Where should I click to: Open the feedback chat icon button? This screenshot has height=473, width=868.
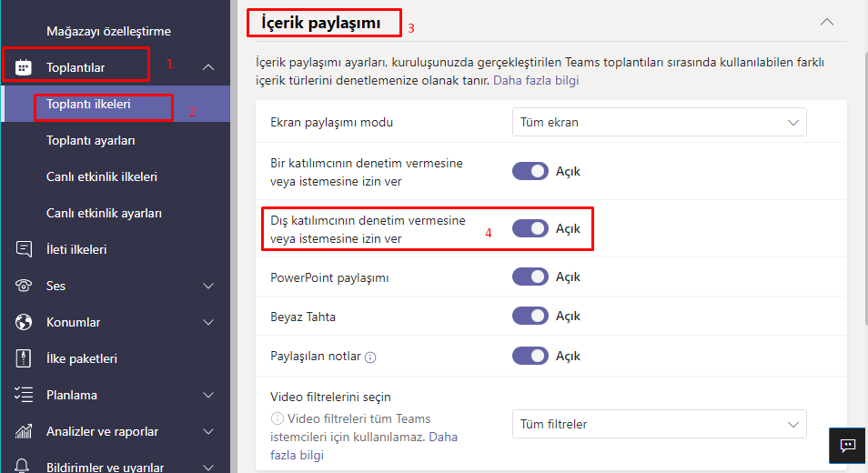847,445
